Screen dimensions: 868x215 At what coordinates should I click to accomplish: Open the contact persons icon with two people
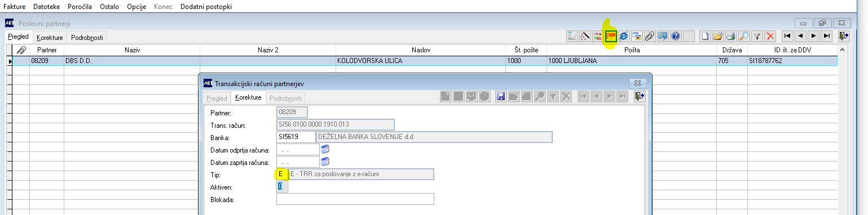pos(598,36)
